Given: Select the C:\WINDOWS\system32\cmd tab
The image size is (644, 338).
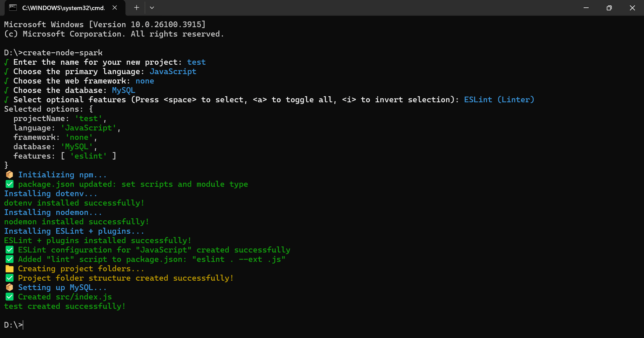Looking at the screenshot, I should (x=63, y=8).
